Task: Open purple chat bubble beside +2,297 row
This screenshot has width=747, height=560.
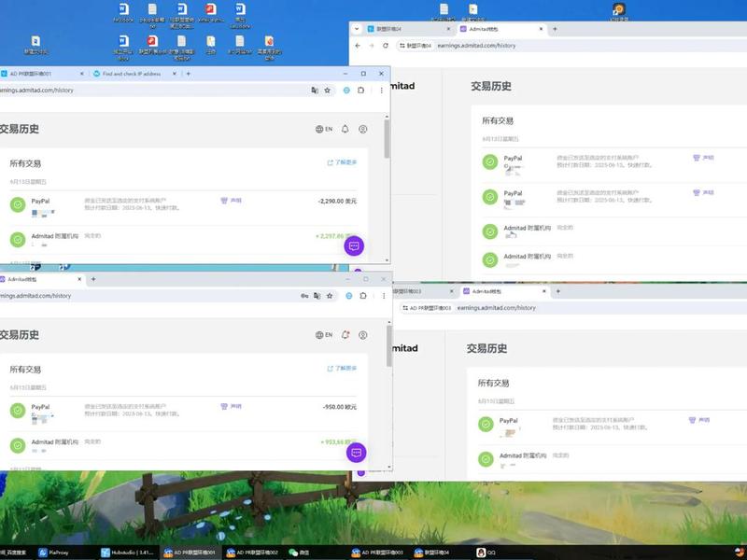Action: click(354, 245)
